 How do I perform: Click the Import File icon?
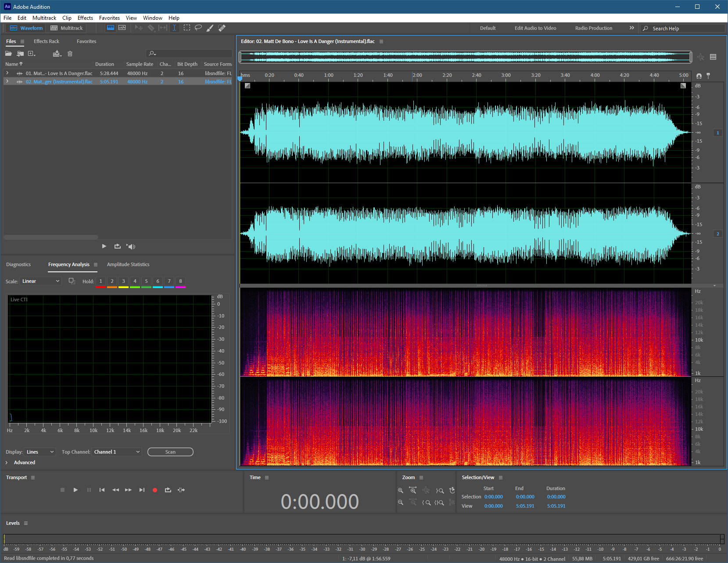20,54
